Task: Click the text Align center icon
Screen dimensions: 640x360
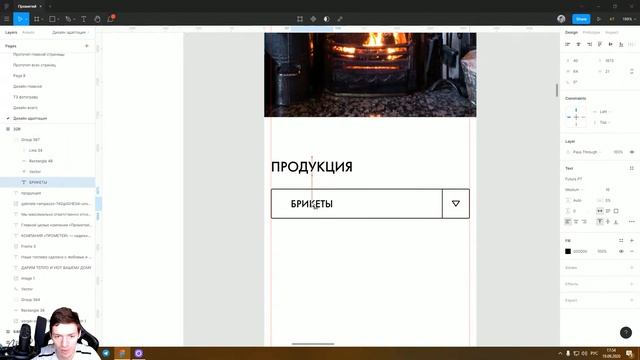Action: click(x=576, y=222)
